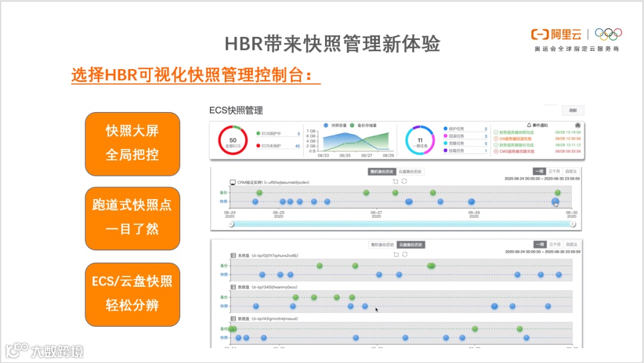Click the first blue snapshot point on CRM timeline
Image resolution: width=644 pixels, height=363 pixels.
coord(255,201)
